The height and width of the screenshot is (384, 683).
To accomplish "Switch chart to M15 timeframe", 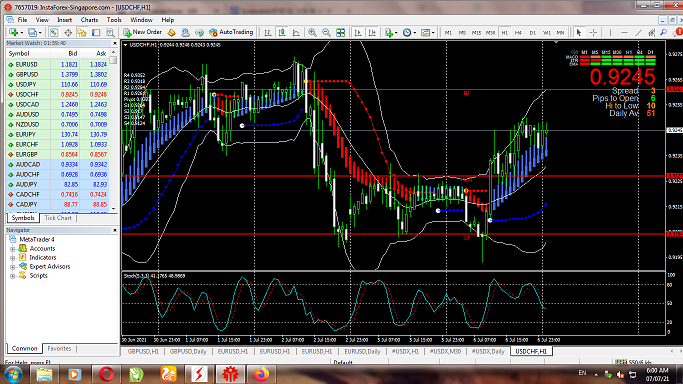I will (477, 33).
